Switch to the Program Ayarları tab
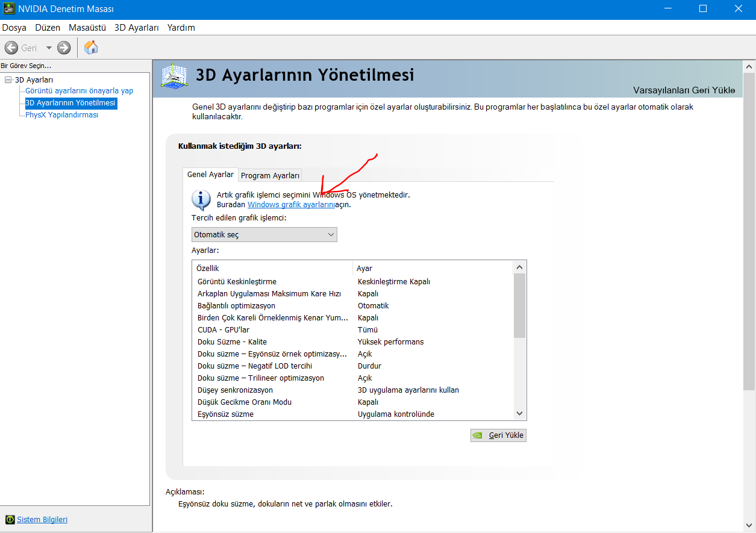This screenshot has height=533, width=756. click(x=270, y=175)
